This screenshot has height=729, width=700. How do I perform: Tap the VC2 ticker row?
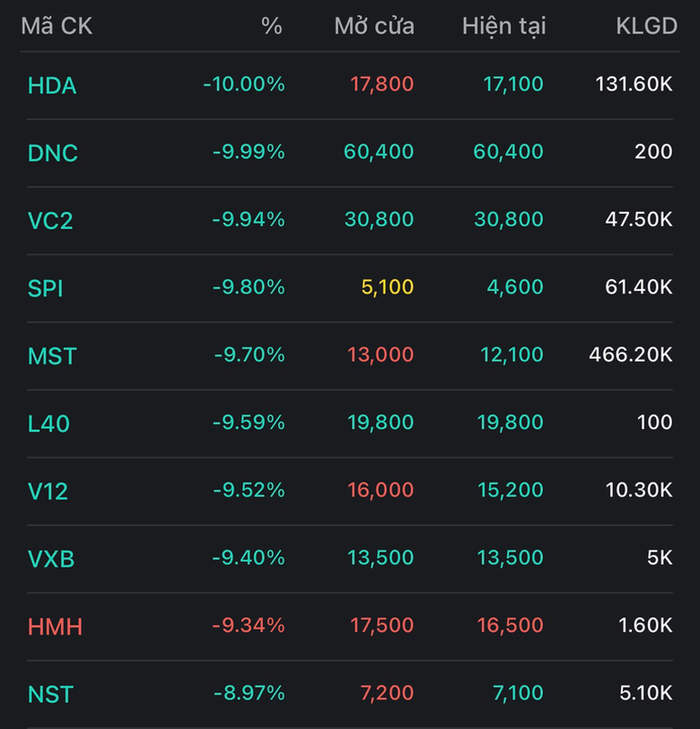[50, 220]
